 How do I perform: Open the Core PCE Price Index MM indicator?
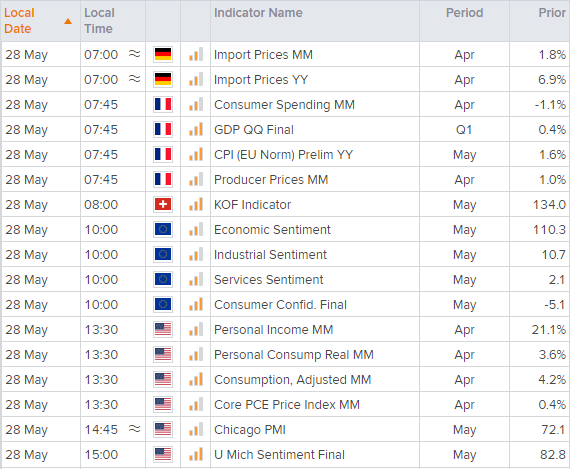pos(287,404)
